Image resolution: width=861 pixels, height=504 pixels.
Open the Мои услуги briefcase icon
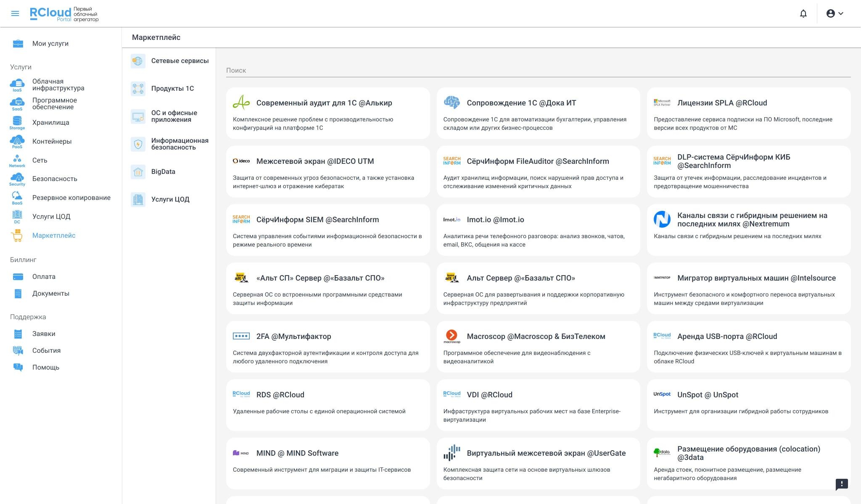pyautogui.click(x=18, y=43)
